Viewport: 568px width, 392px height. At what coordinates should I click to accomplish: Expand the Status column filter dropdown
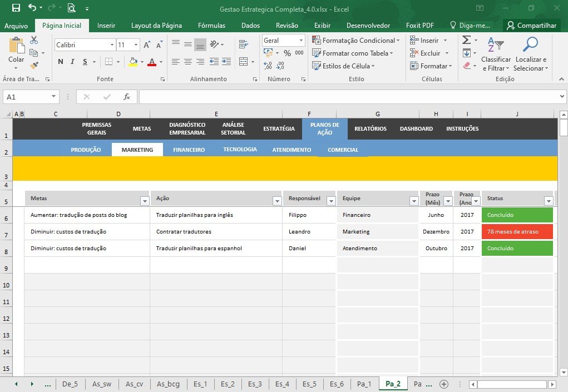tap(549, 201)
